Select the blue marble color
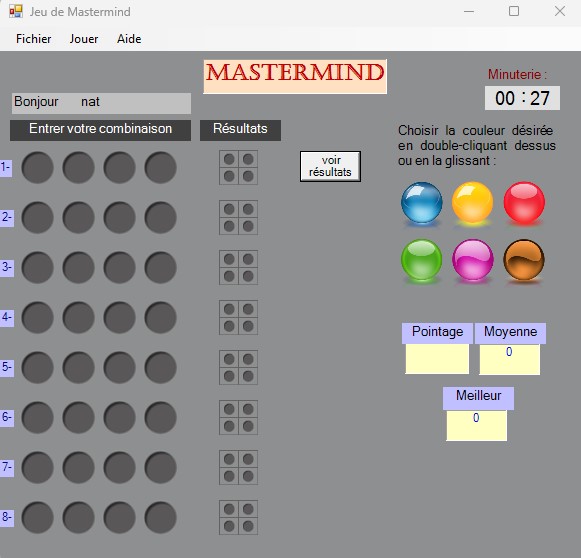 [x=422, y=203]
